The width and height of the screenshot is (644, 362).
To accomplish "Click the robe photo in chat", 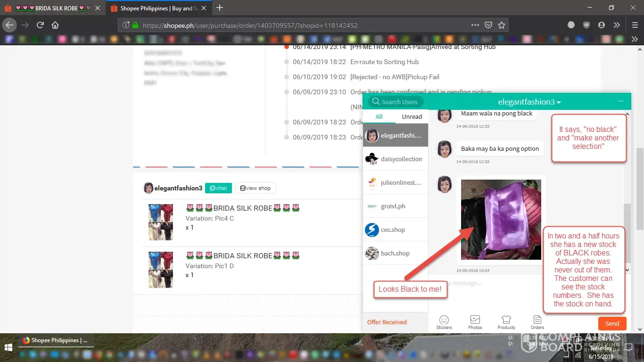I will [501, 220].
